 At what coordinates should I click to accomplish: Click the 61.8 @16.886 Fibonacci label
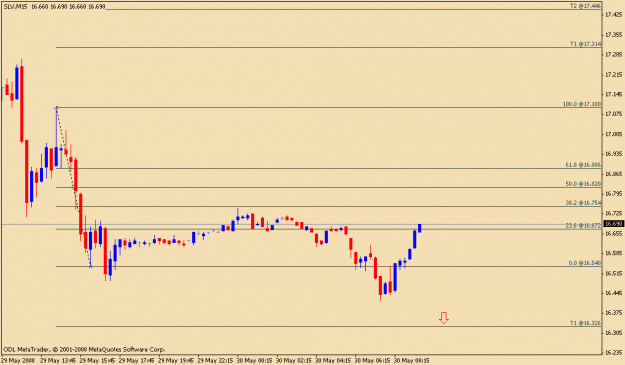(583, 165)
